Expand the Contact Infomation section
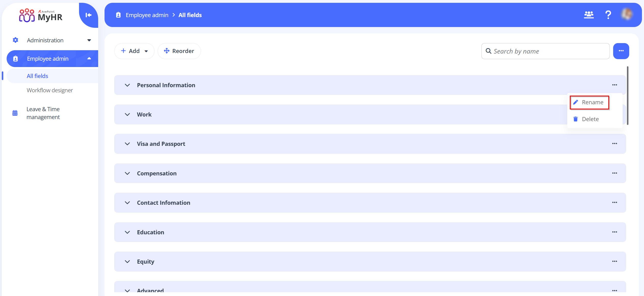Image resolution: width=644 pixels, height=296 pixels. (127, 203)
